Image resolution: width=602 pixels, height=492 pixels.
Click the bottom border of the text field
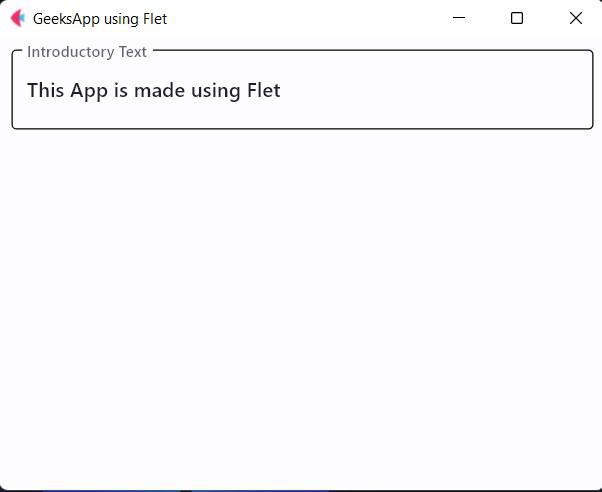(303, 129)
